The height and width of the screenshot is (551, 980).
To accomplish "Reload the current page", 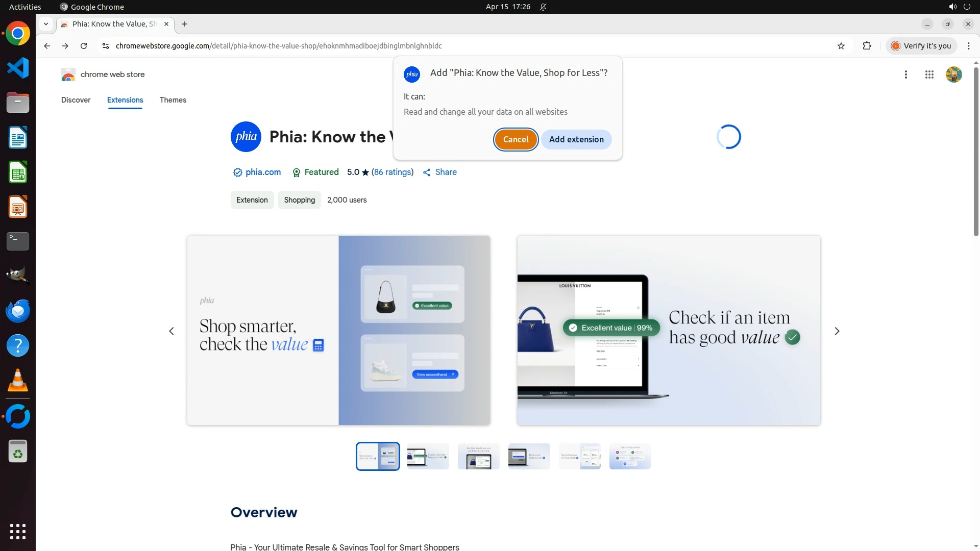I will [x=84, y=46].
